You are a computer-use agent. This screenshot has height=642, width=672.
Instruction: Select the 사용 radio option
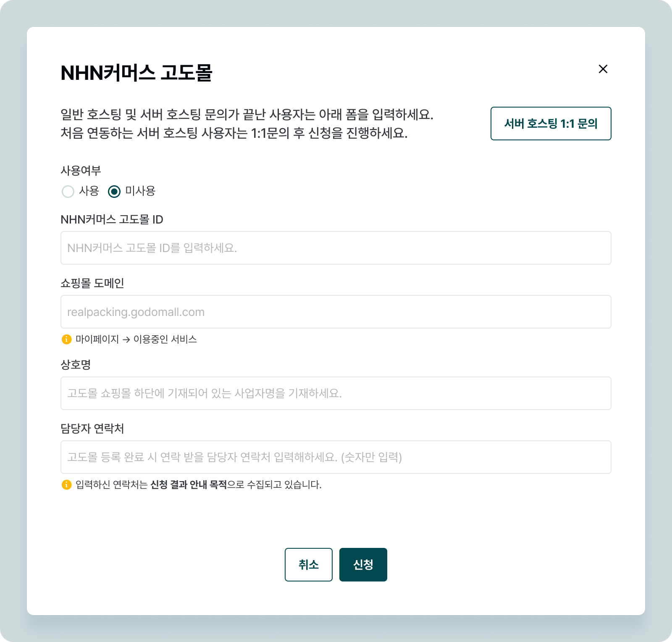tap(68, 192)
